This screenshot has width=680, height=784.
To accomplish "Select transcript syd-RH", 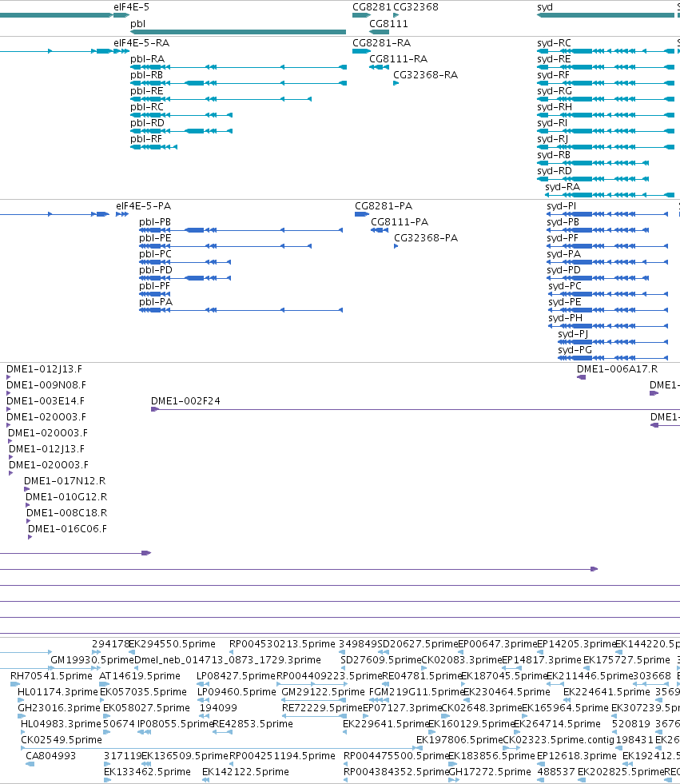I will point(606,115).
